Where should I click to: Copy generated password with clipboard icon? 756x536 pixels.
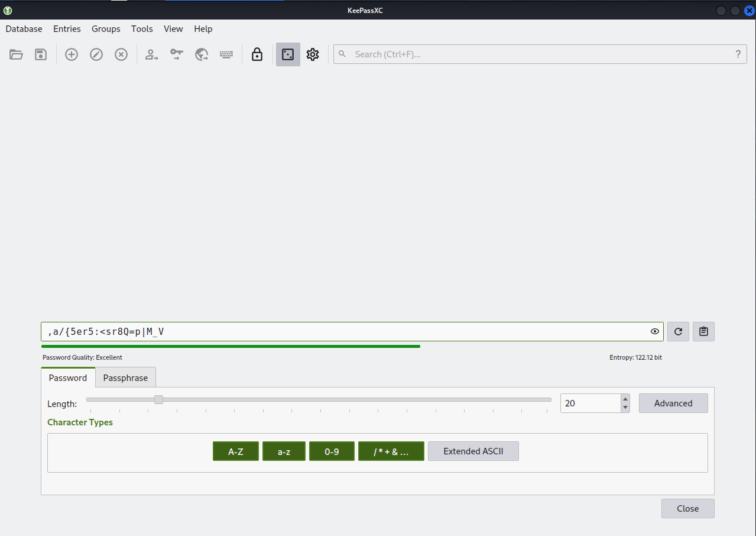click(x=703, y=332)
